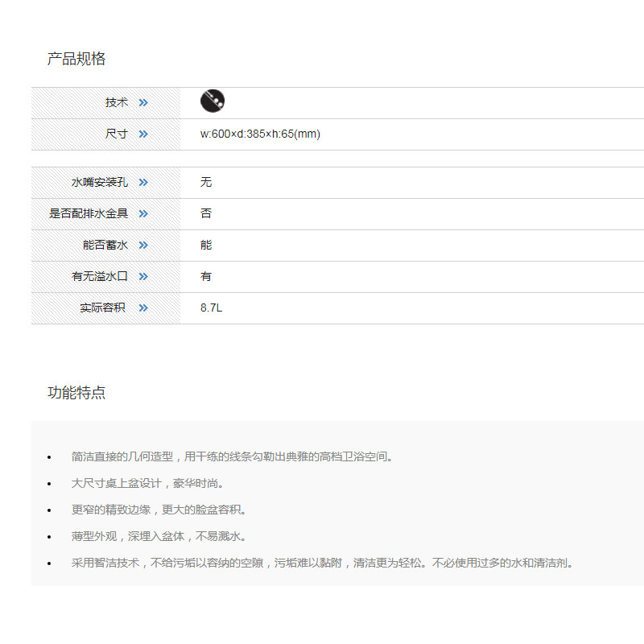644x644 pixels.
Task: Click the double-arrow icon next to 技术
Action: [143, 103]
